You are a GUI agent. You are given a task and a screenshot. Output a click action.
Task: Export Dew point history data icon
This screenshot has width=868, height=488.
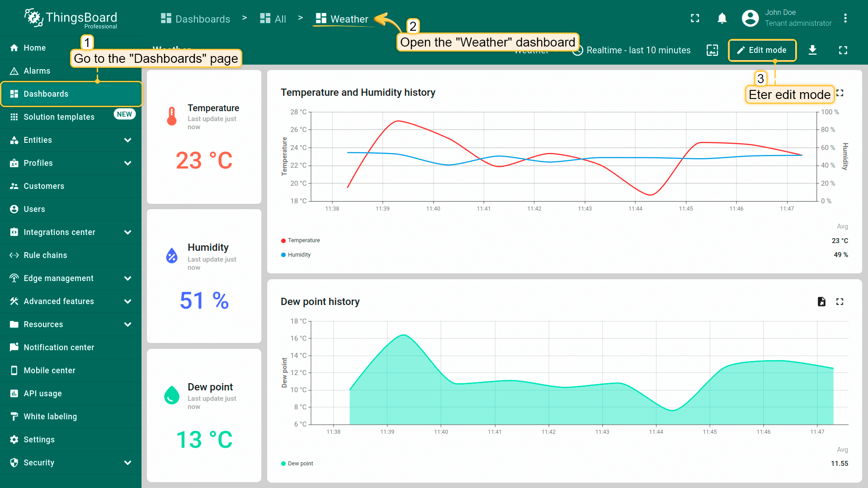click(821, 302)
